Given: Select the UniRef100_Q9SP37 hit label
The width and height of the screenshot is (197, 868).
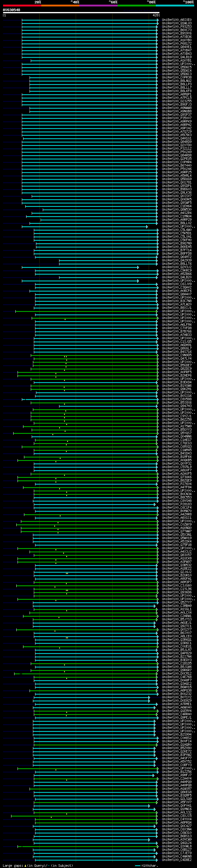Looking at the screenshot, I should 176,115.
